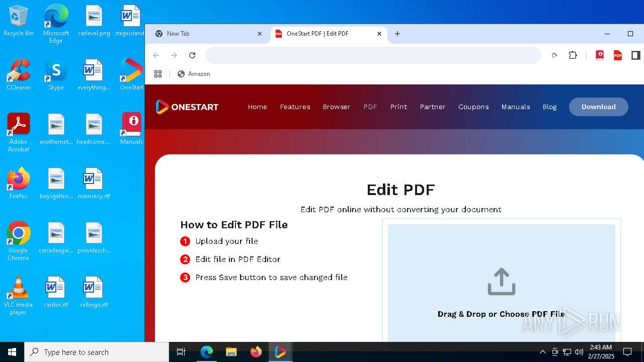
Task: Open Blog in site navigation
Action: [549, 107]
